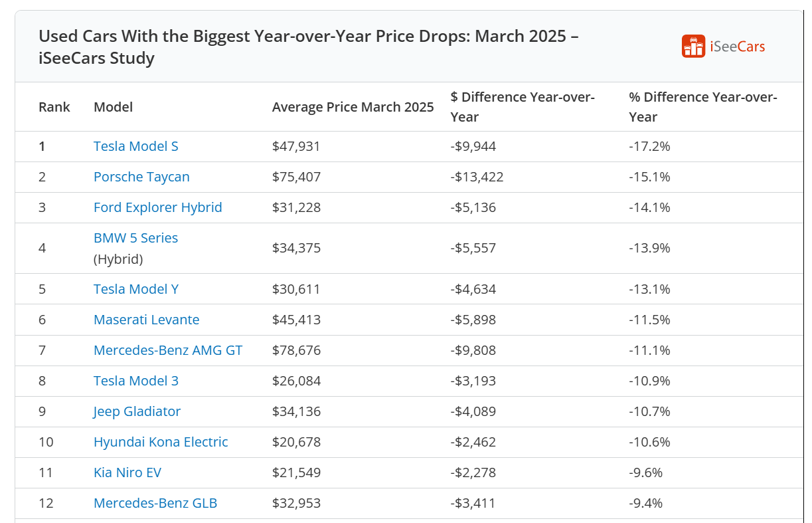Image resolution: width=812 pixels, height=523 pixels.
Task: Click the -$5,557 difference value
Action: (473, 248)
